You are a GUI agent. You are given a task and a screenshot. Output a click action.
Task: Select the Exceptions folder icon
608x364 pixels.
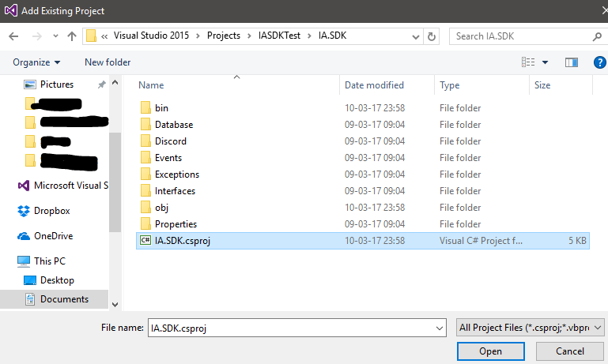pyautogui.click(x=145, y=174)
